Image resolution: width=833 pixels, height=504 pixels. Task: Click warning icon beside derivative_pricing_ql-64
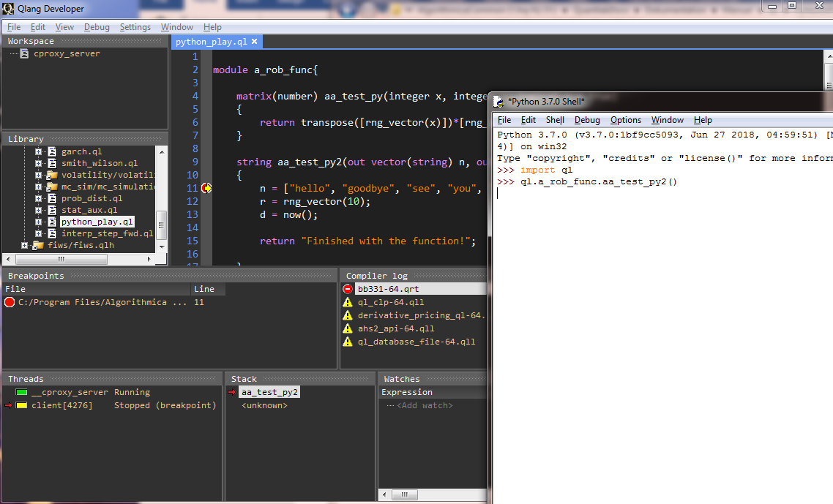tap(348, 315)
